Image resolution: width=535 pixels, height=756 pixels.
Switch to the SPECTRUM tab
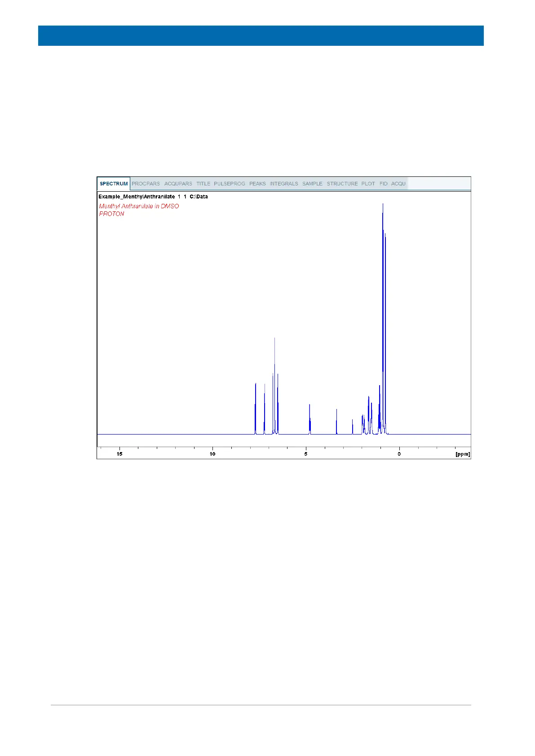(114, 184)
